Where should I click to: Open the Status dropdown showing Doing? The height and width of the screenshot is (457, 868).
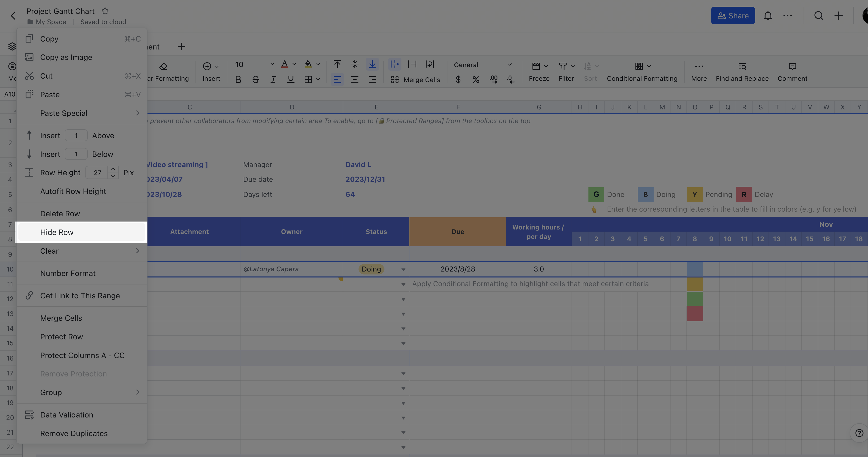pos(403,270)
